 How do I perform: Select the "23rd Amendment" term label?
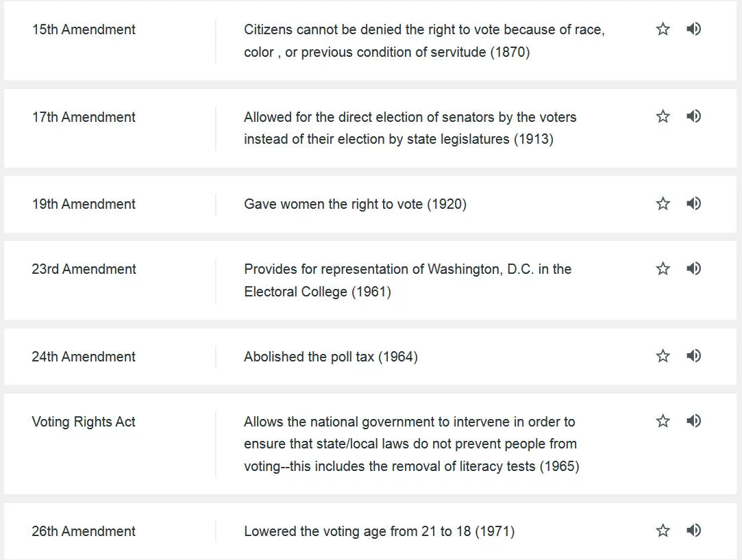coord(84,269)
